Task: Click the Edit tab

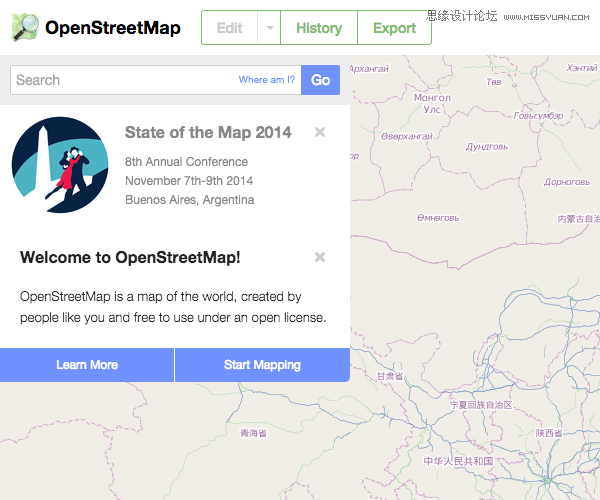Action: (x=230, y=28)
